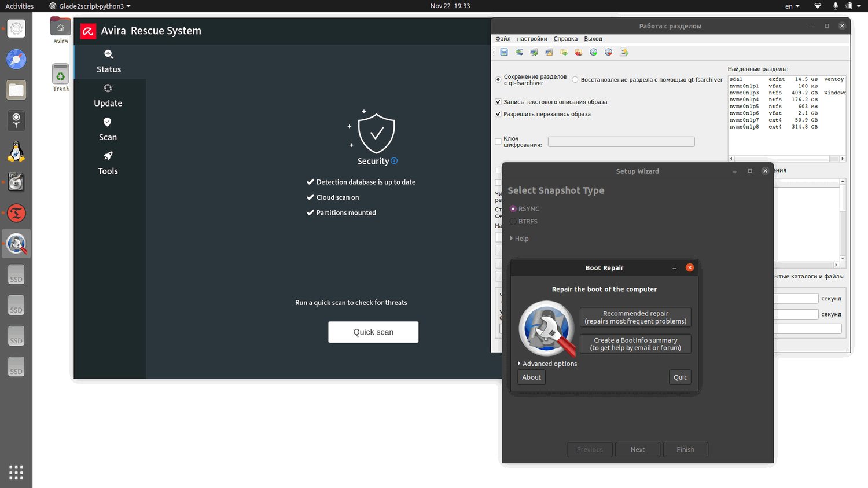This screenshot has height=488, width=868.
Task: Click the encryption key input field
Action: [621, 142]
